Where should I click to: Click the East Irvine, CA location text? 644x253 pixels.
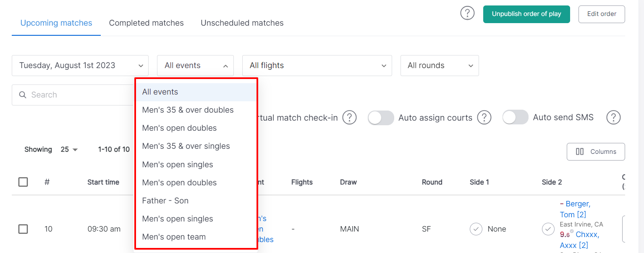pos(581,225)
